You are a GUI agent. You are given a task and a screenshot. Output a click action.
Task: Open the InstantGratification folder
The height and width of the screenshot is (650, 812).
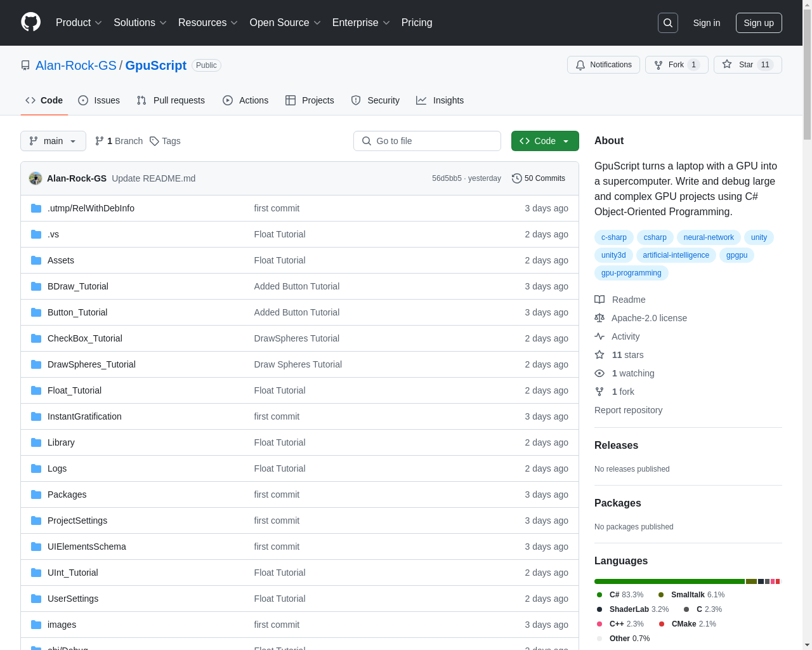click(x=84, y=416)
